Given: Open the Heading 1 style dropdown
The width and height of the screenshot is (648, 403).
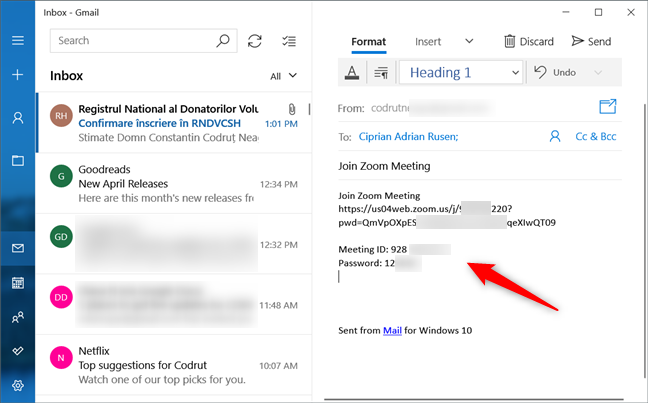Looking at the screenshot, I should (x=461, y=73).
